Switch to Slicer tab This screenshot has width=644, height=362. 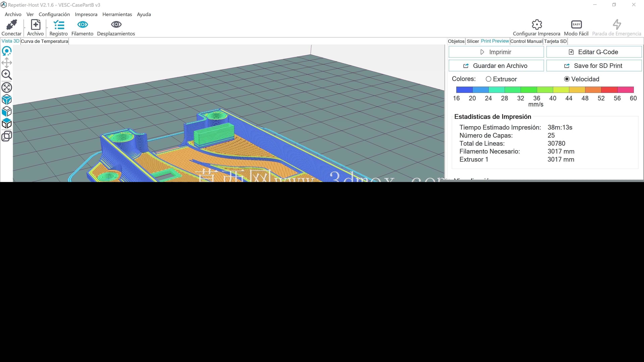point(473,41)
